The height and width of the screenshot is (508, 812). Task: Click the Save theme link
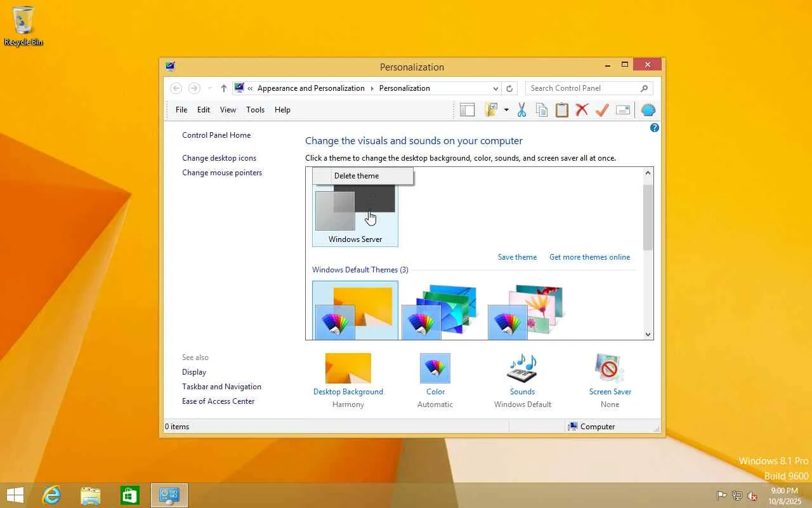tap(517, 257)
